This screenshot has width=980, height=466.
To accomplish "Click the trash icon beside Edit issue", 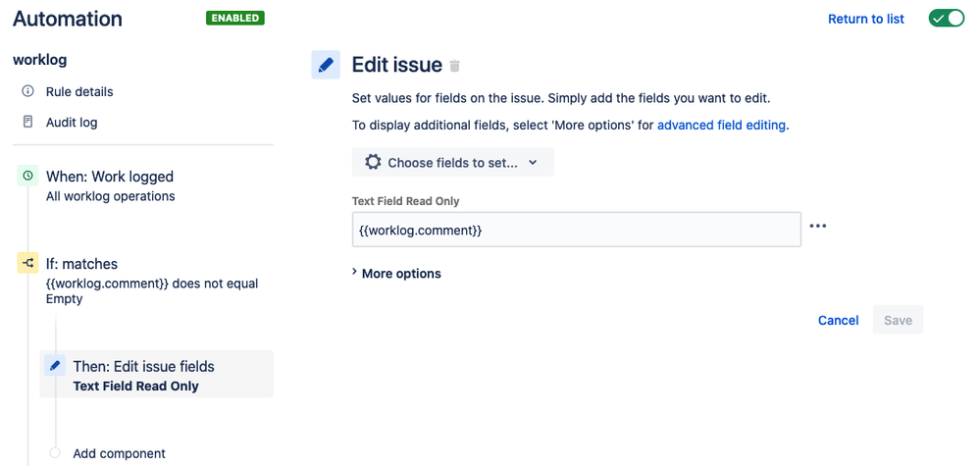I will [x=455, y=66].
